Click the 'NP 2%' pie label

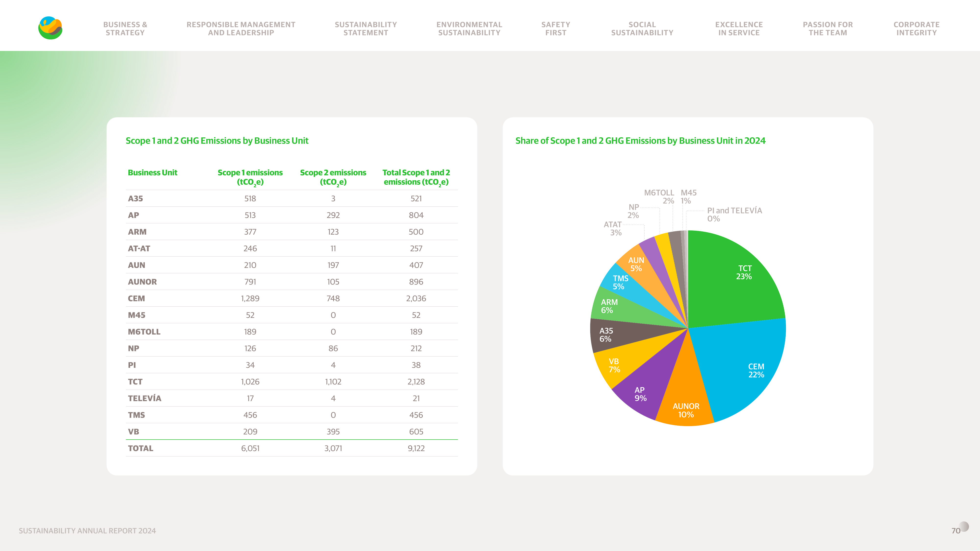tap(633, 211)
